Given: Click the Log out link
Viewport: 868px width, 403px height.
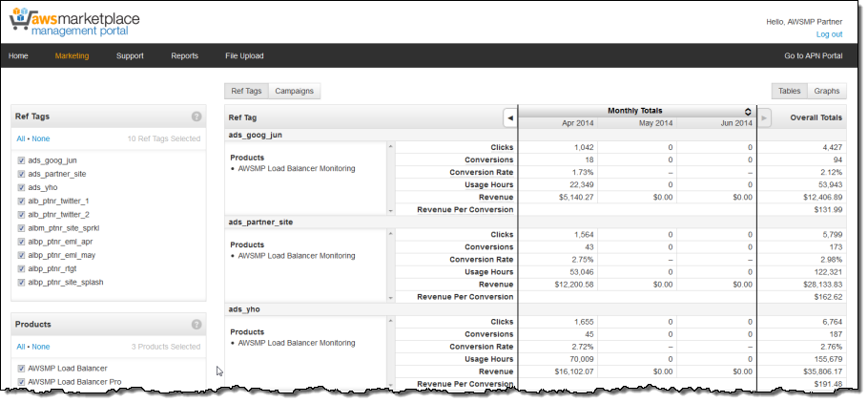Looking at the screenshot, I should (x=828, y=34).
